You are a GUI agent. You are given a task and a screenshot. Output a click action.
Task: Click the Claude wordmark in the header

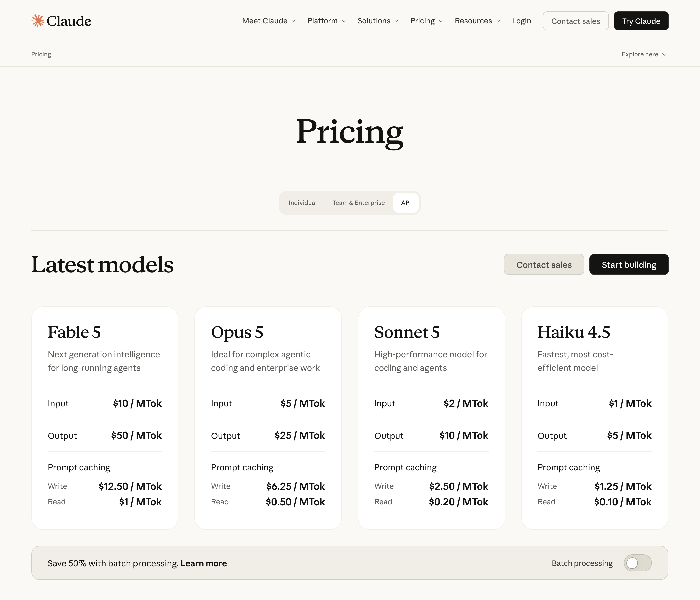[69, 21]
